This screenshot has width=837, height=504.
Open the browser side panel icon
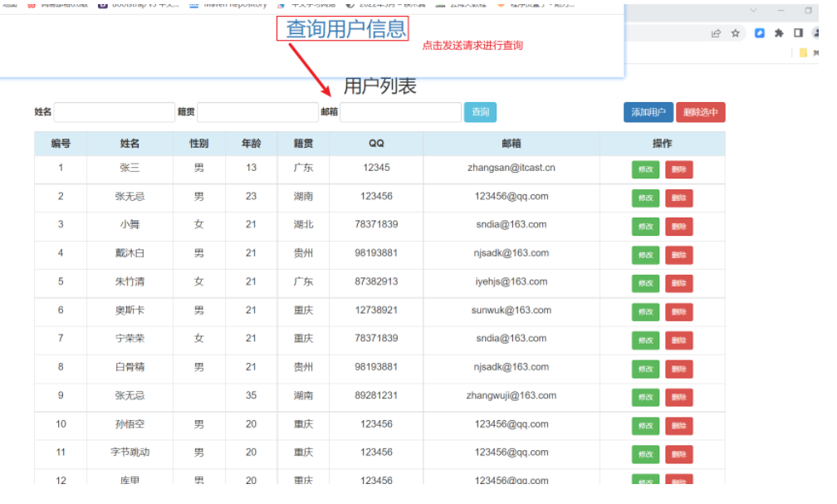coord(798,33)
